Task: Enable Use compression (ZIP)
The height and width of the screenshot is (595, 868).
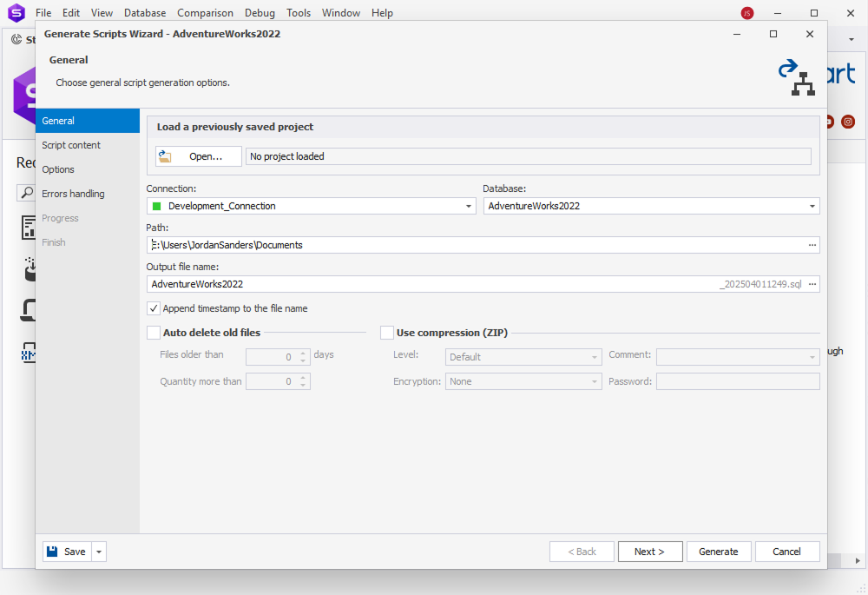Action: [386, 332]
